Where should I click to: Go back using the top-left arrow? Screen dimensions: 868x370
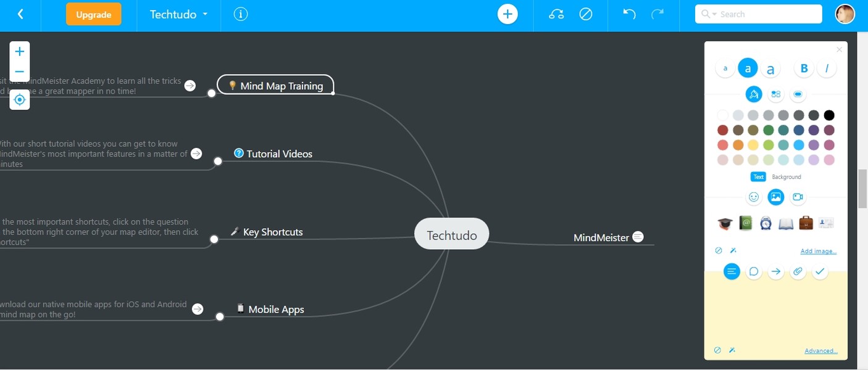[20, 14]
